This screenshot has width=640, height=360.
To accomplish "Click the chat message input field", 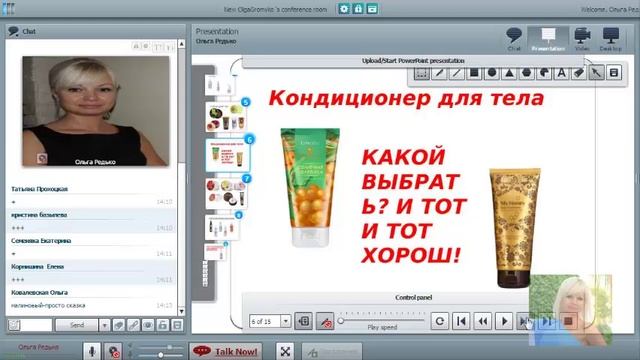I will click(36, 325).
